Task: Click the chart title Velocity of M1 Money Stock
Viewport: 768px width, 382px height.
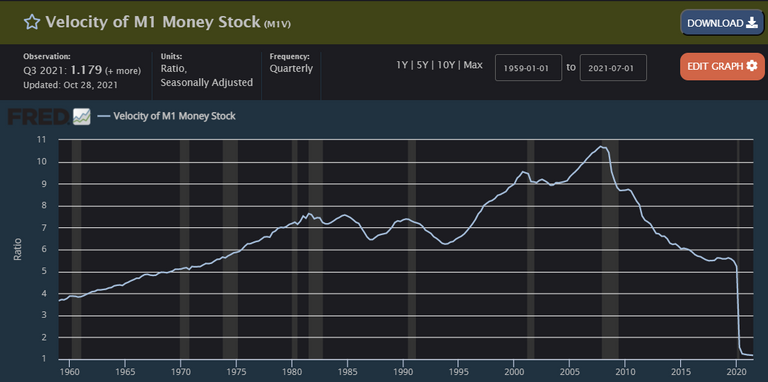Action: (x=153, y=22)
